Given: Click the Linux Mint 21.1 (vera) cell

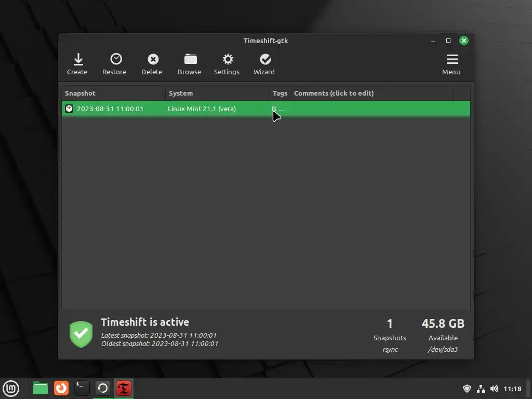Looking at the screenshot, I should point(202,109).
